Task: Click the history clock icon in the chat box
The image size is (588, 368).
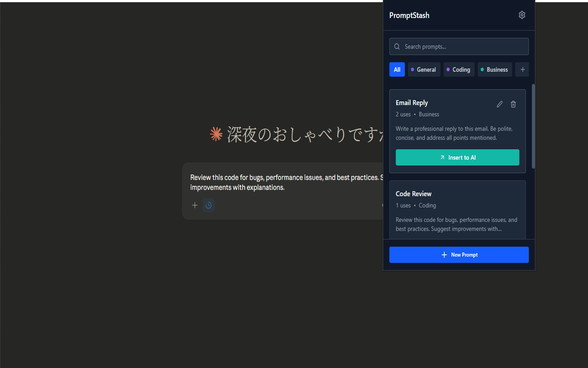Action: [209, 205]
